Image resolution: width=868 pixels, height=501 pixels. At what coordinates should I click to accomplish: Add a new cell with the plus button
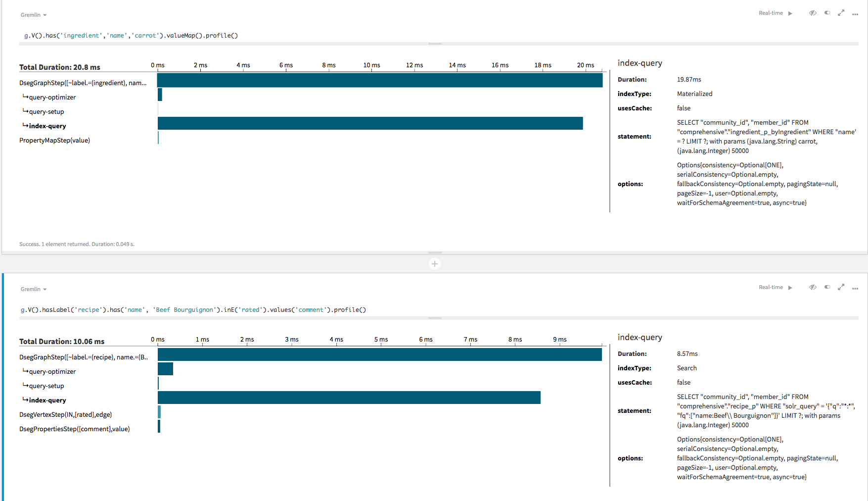[x=434, y=263]
